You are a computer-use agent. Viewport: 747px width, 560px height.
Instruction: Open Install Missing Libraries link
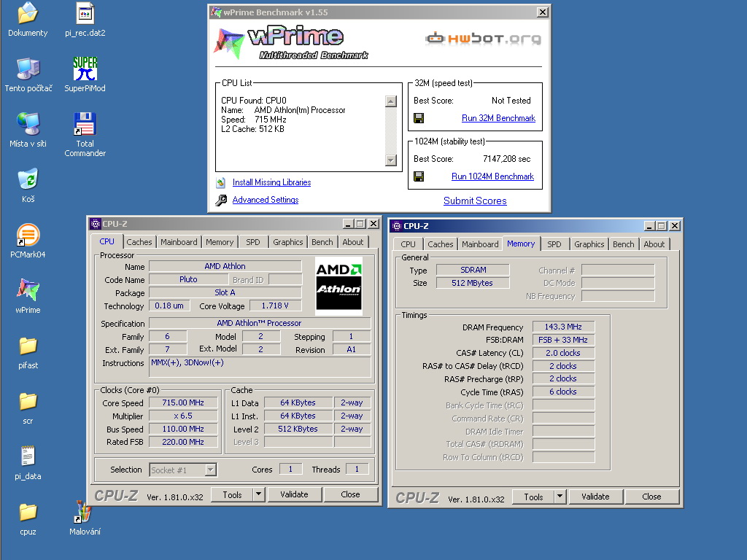click(x=271, y=182)
